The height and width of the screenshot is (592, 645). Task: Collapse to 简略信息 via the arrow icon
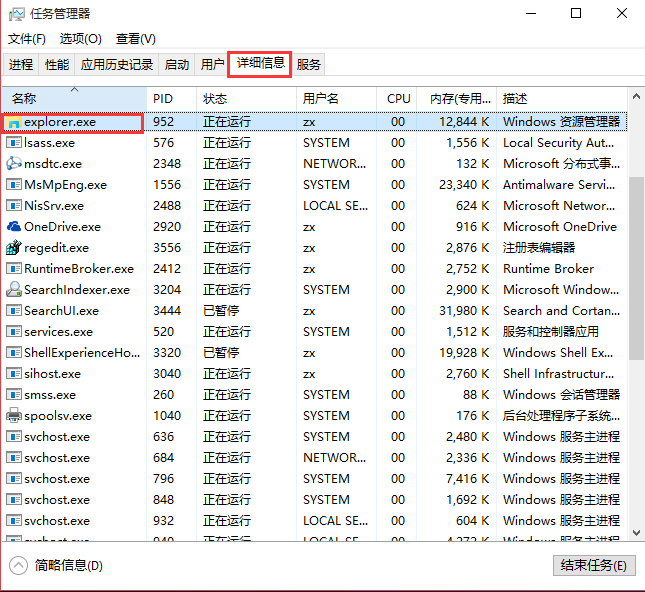18,566
